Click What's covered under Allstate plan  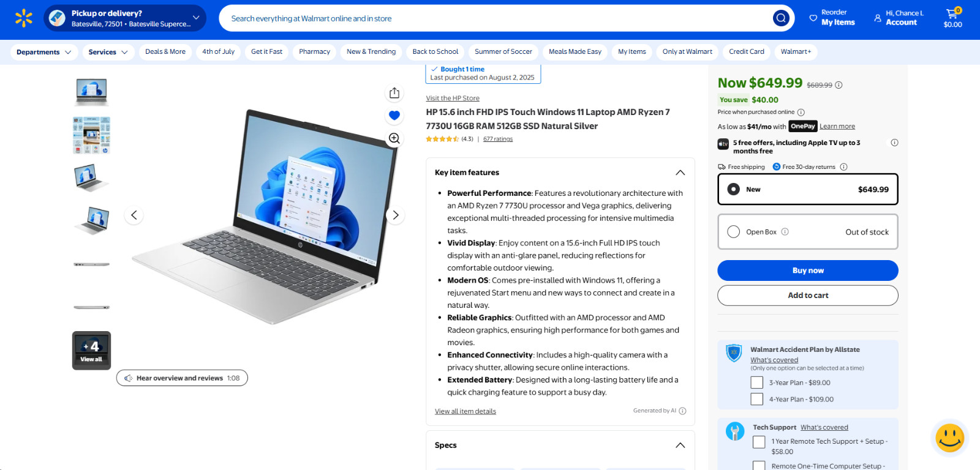774,360
